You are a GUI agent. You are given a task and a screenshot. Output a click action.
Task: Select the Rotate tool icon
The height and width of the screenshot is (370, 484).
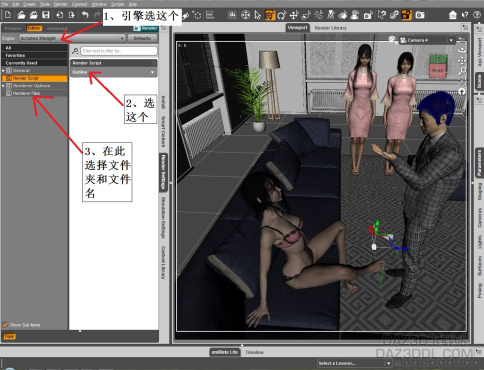point(282,15)
